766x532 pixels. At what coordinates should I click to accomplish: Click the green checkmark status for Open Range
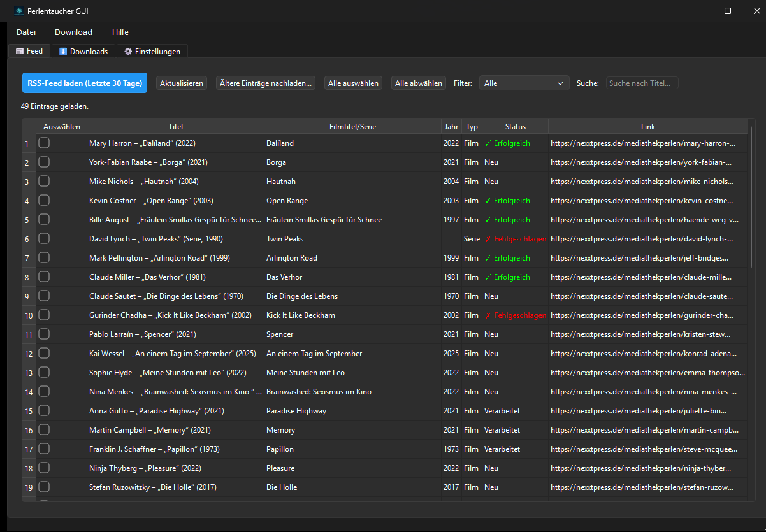[x=488, y=201]
